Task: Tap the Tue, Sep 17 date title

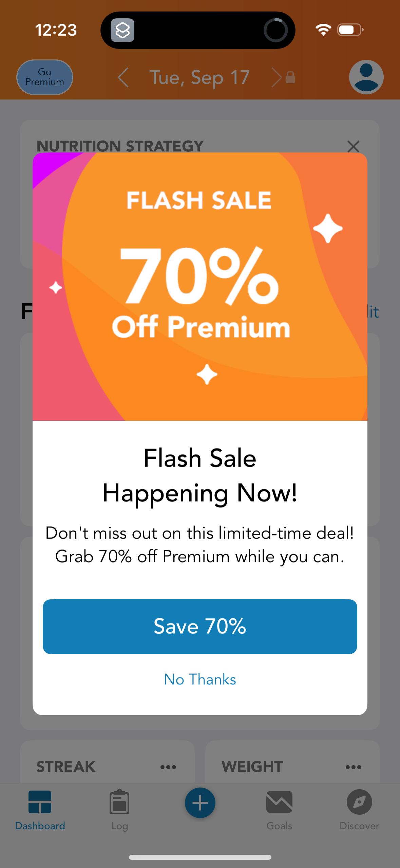Action: (x=199, y=77)
